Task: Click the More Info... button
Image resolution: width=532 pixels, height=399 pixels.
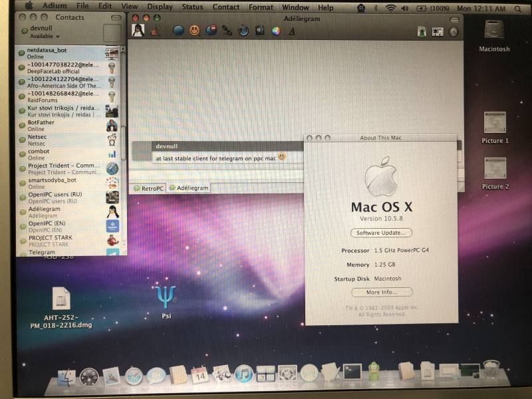Action: (382, 292)
